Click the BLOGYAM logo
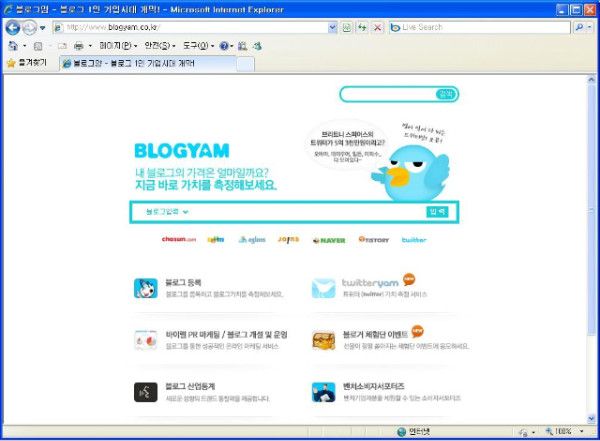The width and height of the screenshot is (600, 441). coord(182,151)
